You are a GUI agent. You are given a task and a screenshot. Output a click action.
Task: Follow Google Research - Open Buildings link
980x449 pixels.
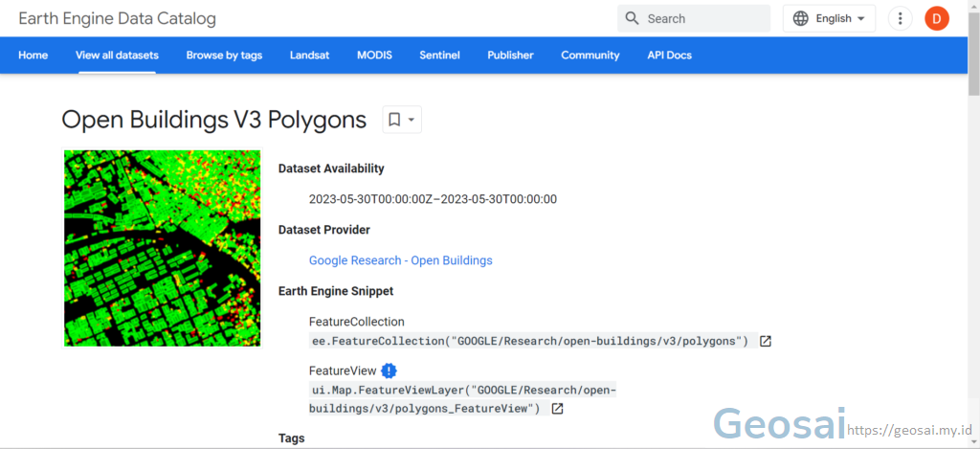401,260
